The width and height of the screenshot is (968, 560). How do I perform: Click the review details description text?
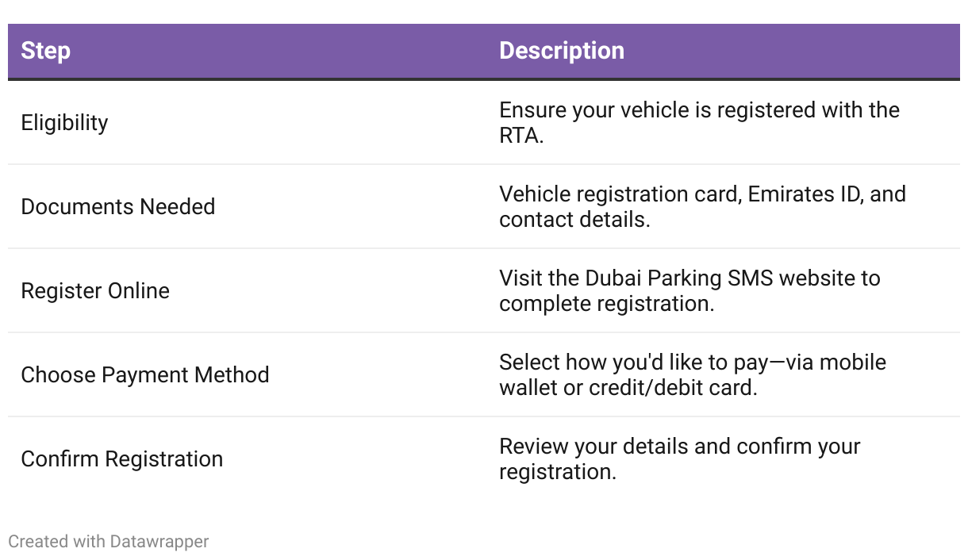(680, 459)
